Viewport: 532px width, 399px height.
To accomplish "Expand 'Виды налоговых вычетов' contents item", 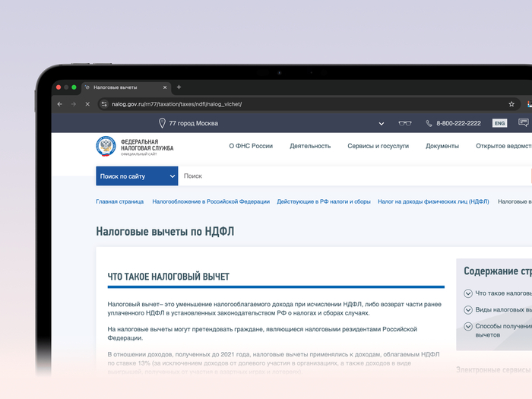I will pos(467,310).
